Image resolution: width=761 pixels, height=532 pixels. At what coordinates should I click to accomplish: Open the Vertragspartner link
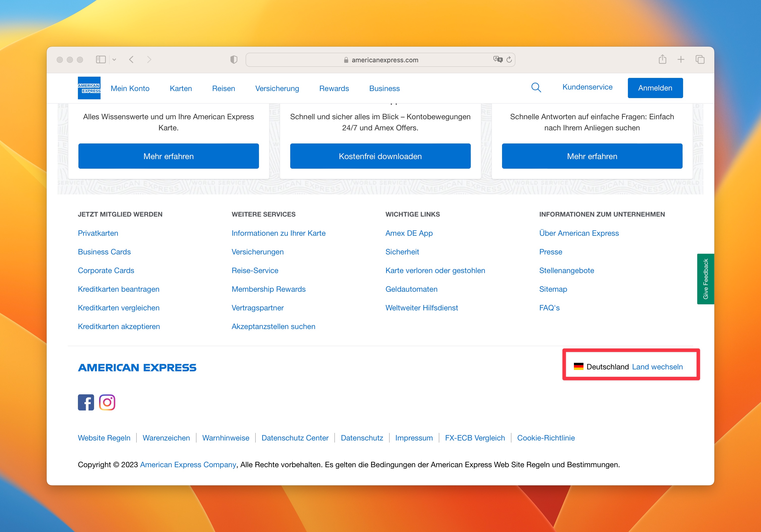(257, 308)
